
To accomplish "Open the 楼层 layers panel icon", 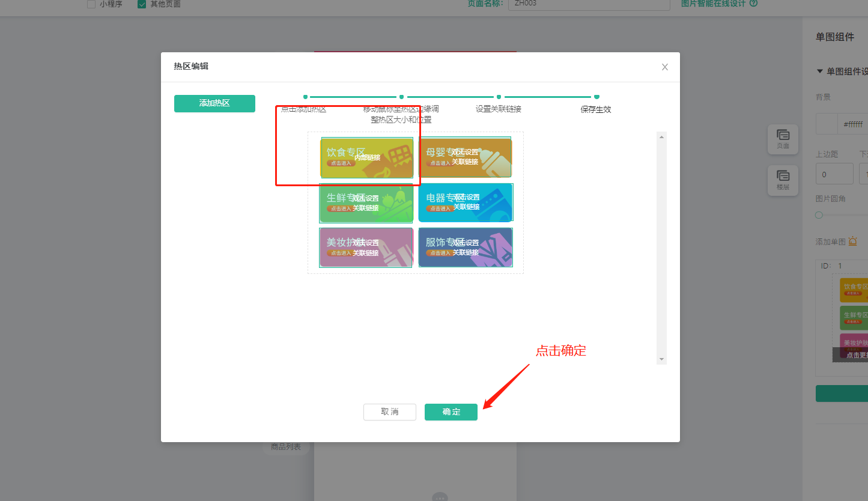I will click(x=783, y=180).
